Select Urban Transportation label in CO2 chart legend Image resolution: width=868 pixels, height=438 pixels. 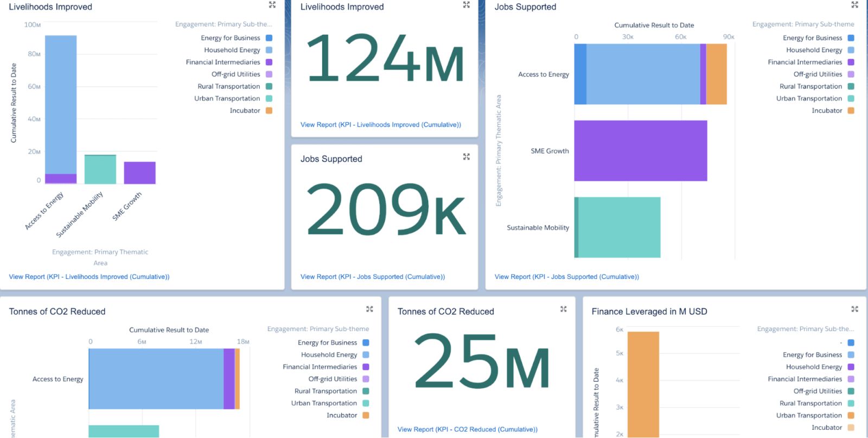coord(324,403)
